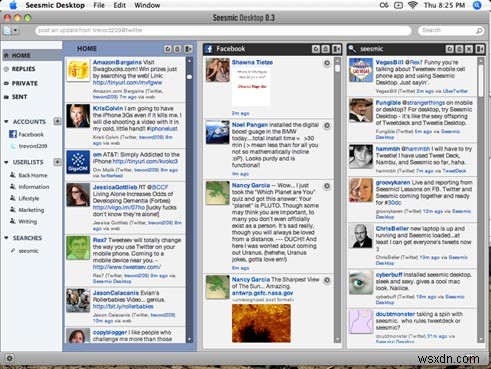Click the post an update field
Screen dimensions: 491x369
(x=223, y=30)
